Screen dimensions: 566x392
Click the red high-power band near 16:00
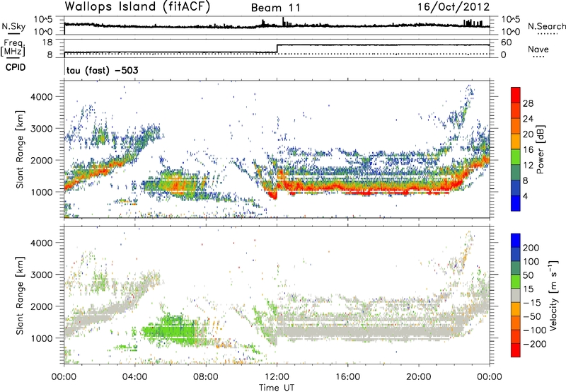pyautogui.click(x=348, y=188)
